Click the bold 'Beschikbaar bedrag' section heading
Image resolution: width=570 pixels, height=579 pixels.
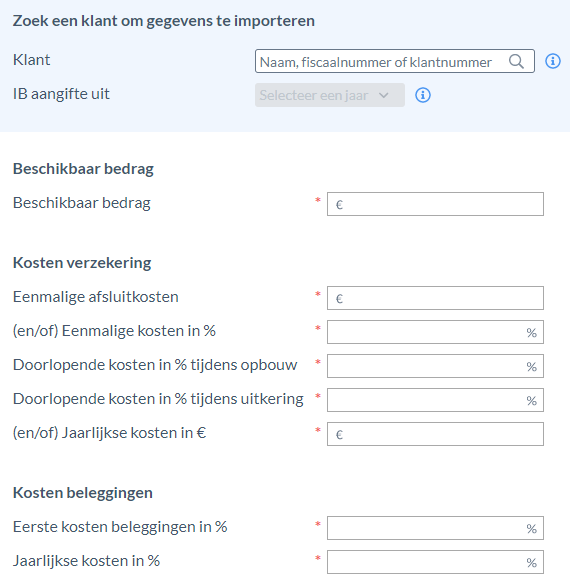83,169
